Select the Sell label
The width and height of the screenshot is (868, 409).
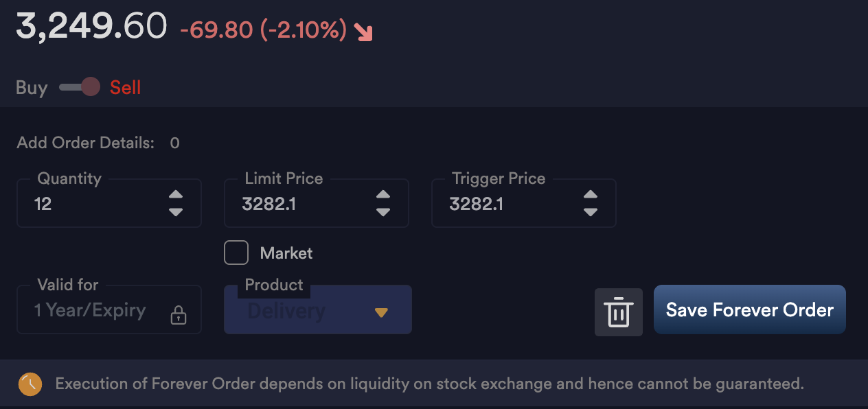(x=126, y=88)
